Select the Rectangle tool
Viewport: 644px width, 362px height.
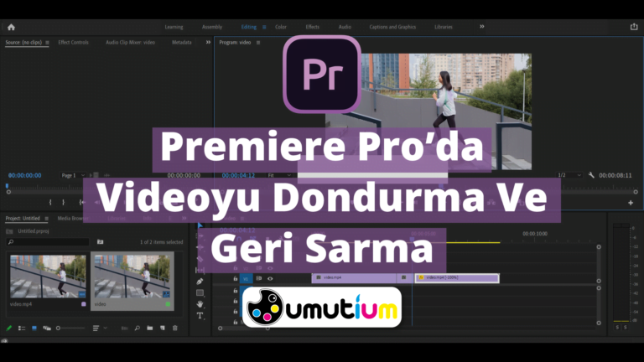pos(200,293)
